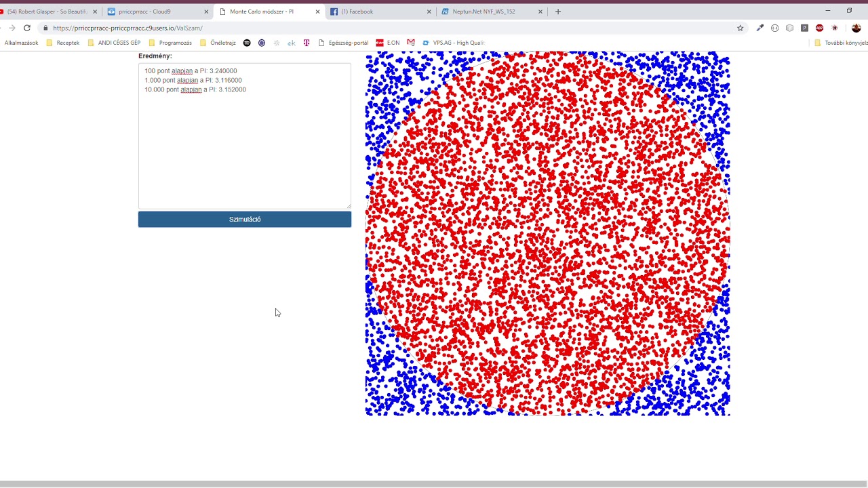
Task: Click the '10.000 pont alapján' result line
Action: coord(195,89)
